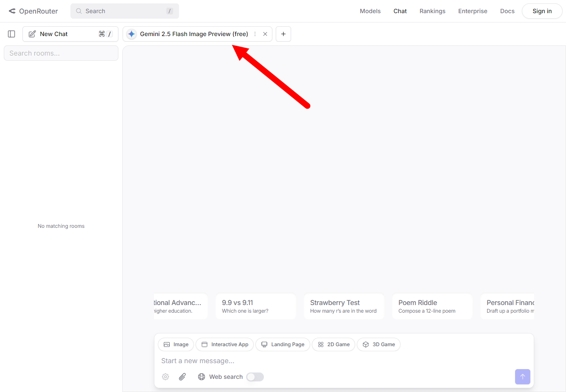
Task: Click the magnifier icon in Search
Action: 78,11
